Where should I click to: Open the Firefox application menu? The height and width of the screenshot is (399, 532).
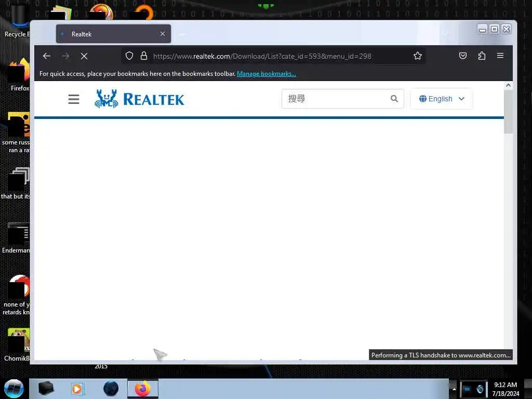(500, 55)
